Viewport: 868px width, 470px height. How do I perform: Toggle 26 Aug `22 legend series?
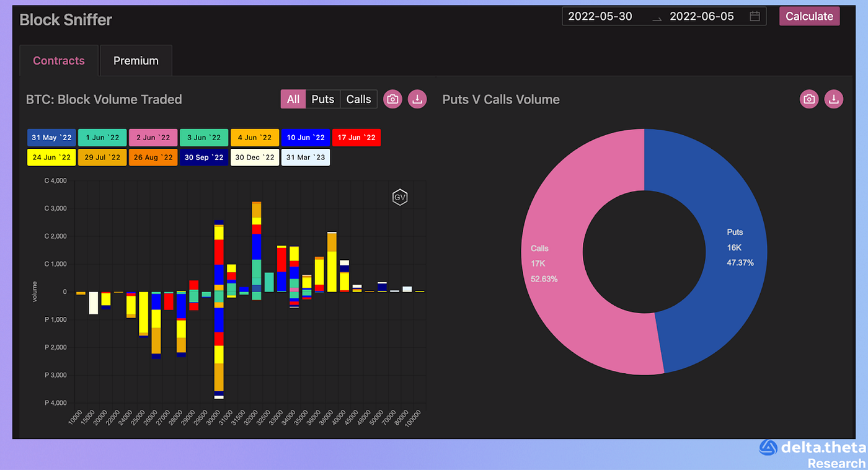coord(153,157)
